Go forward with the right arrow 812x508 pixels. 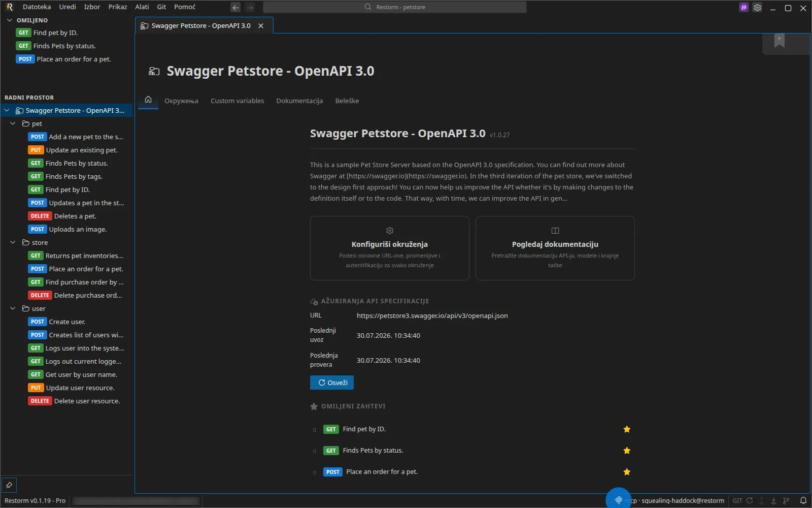[250, 8]
